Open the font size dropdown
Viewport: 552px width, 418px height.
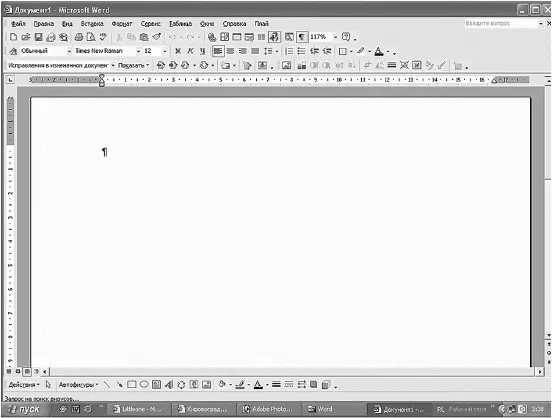(164, 51)
